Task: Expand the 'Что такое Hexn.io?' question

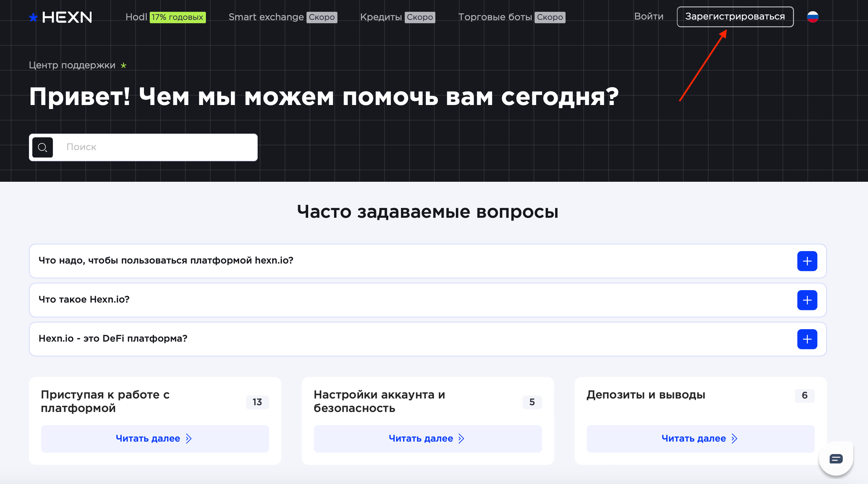Action: pyautogui.click(x=807, y=300)
